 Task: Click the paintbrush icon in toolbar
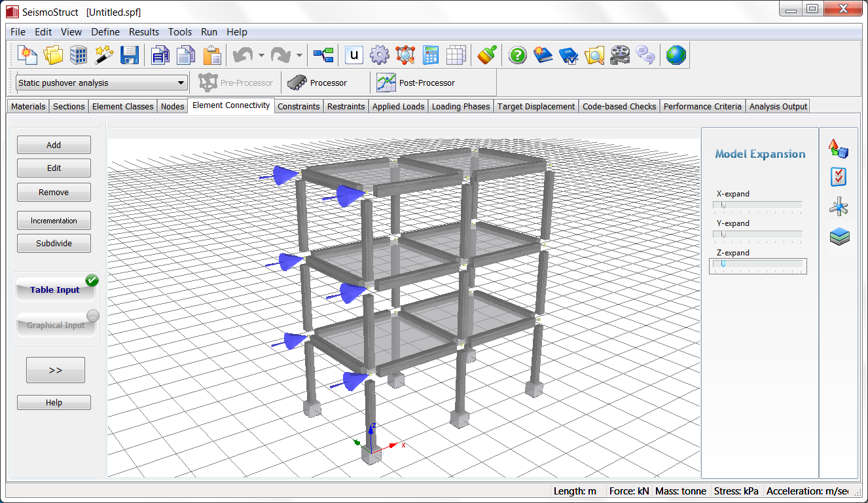[x=486, y=56]
